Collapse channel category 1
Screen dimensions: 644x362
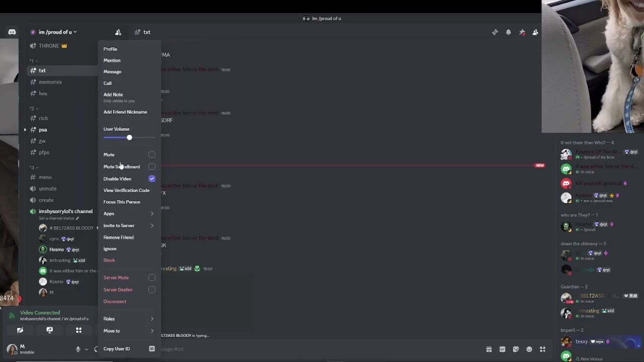(x=34, y=61)
